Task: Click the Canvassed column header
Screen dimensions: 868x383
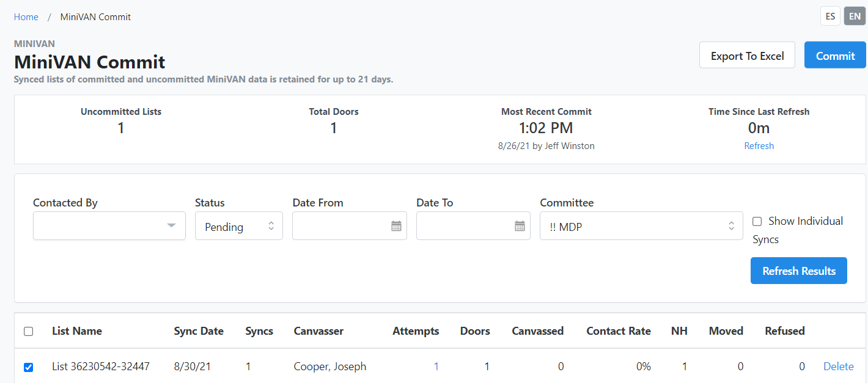Action: (538, 331)
